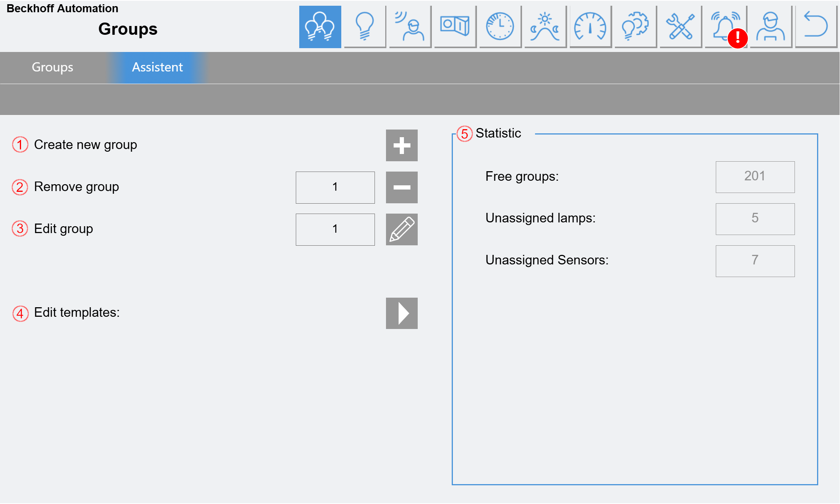
Task: Open the single lamp icon
Action: click(365, 27)
